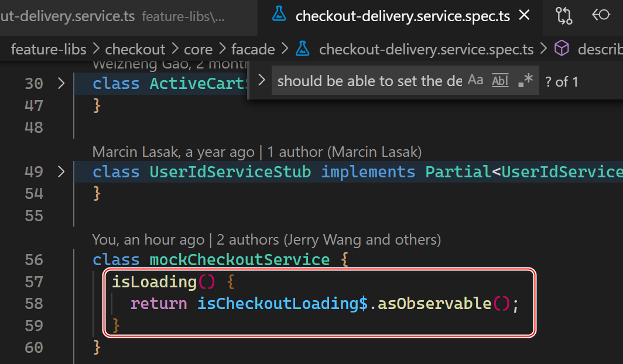Screen dimensions: 623x364
Task: Click the asObservable call
Action: 434,303
